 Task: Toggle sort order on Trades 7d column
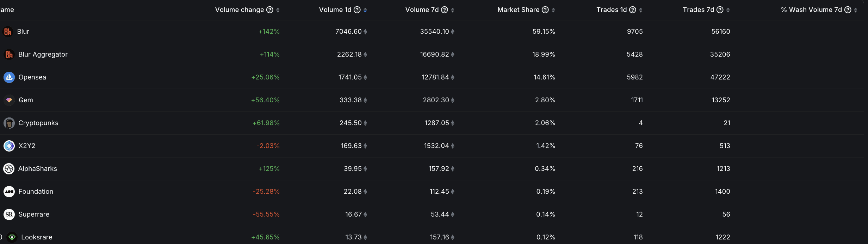[x=728, y=10]
